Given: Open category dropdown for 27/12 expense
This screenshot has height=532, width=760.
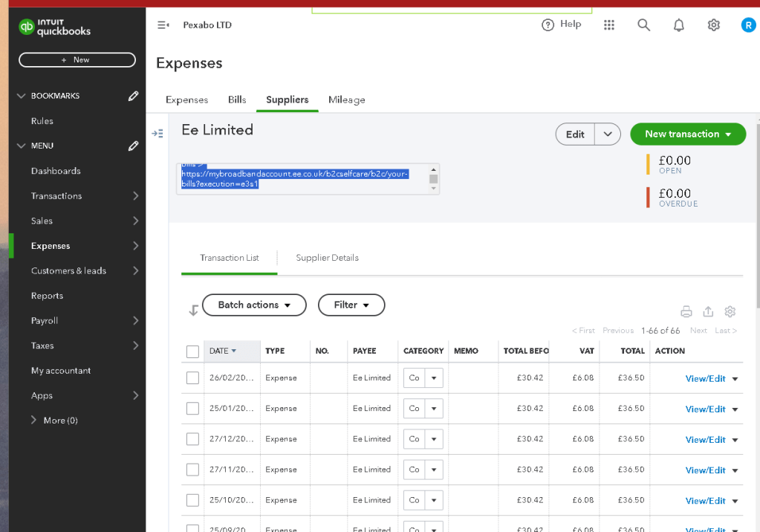Looking at the screenshot, I should (434, 439).
